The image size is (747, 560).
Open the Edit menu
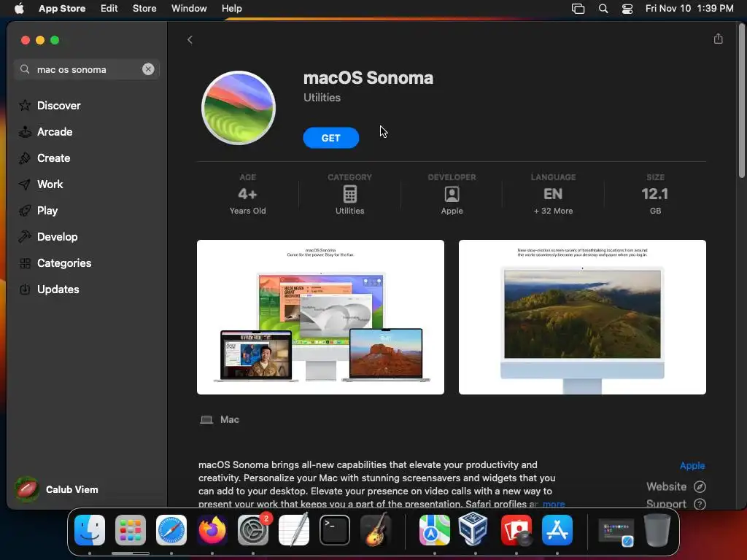point(109,9)
